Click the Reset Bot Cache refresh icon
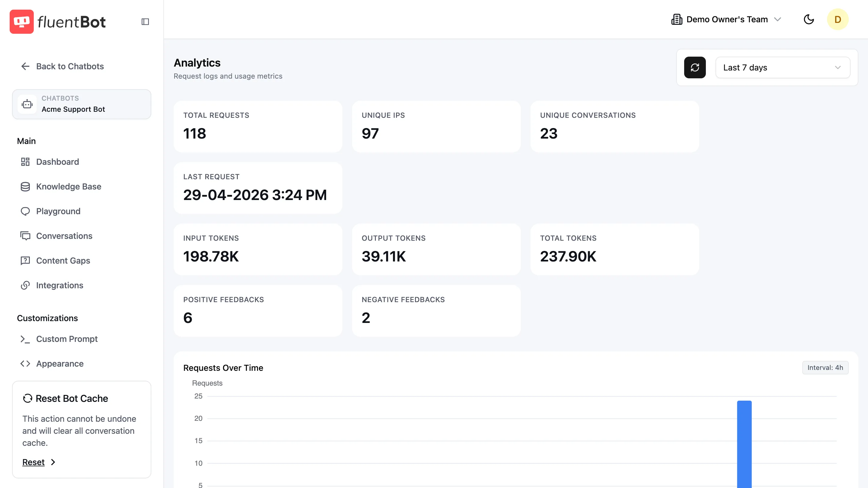Screen dimensions: 868x488 28,399
